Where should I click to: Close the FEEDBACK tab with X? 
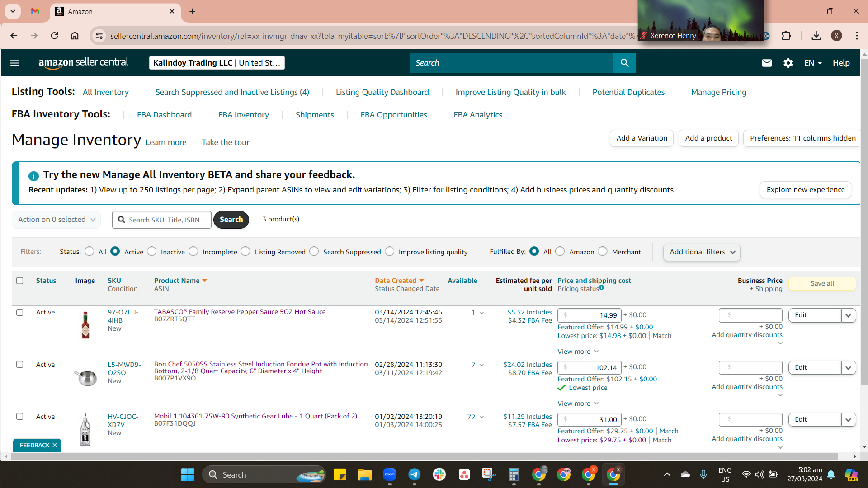55,445
